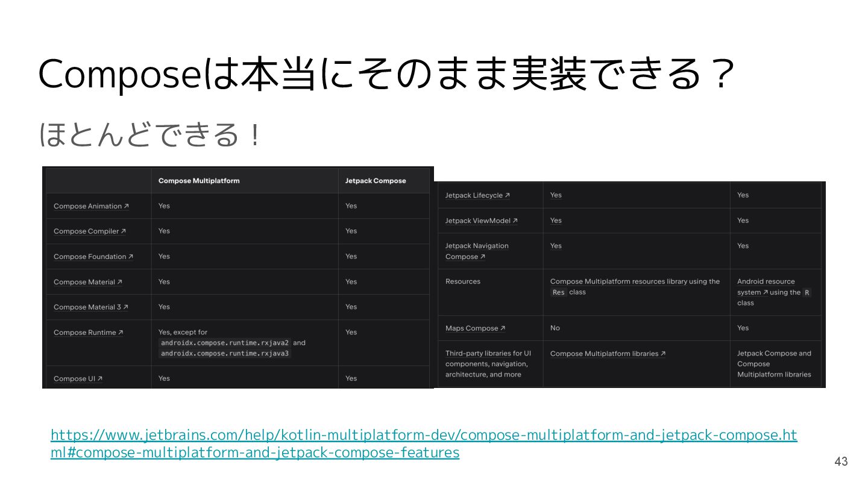Click the left comparison table screenshot

pyautogui.click(x=238, y=278)
